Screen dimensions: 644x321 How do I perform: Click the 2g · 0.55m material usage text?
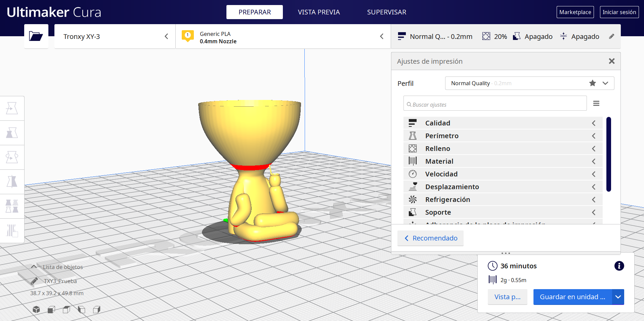[513, 280]
